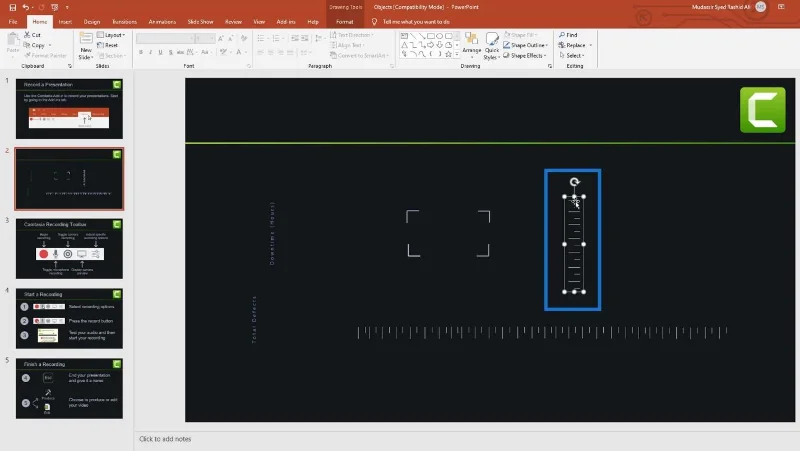The height and width of the screenshot is (451, 800).
Task: Switch to the Animations tab
Action: (162, 22)
